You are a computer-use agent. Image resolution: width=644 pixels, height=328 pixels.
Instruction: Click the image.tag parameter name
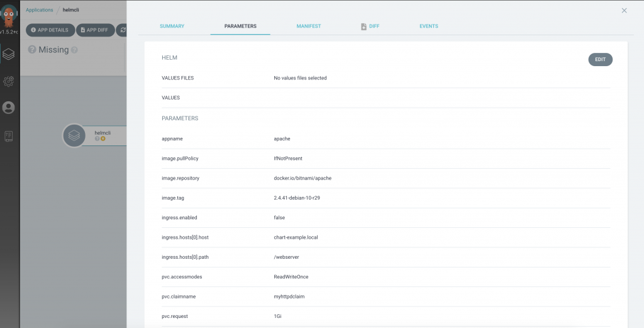[173, 198]
